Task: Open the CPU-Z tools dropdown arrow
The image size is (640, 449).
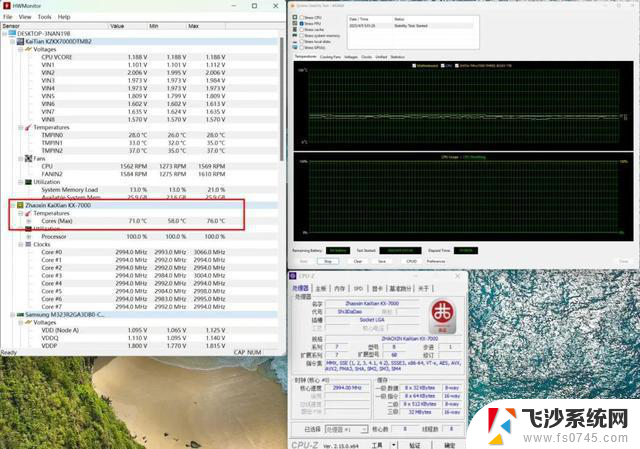Action: [394, 445]
